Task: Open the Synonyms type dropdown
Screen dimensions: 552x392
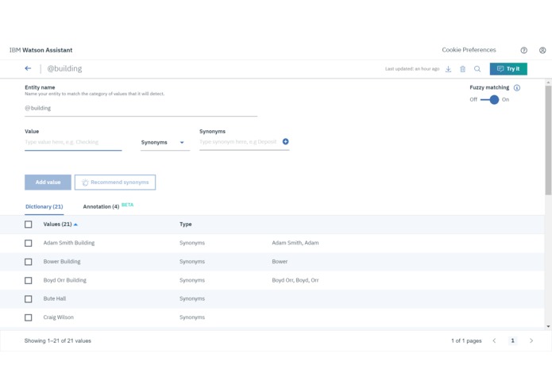Action: click(164, 142)
